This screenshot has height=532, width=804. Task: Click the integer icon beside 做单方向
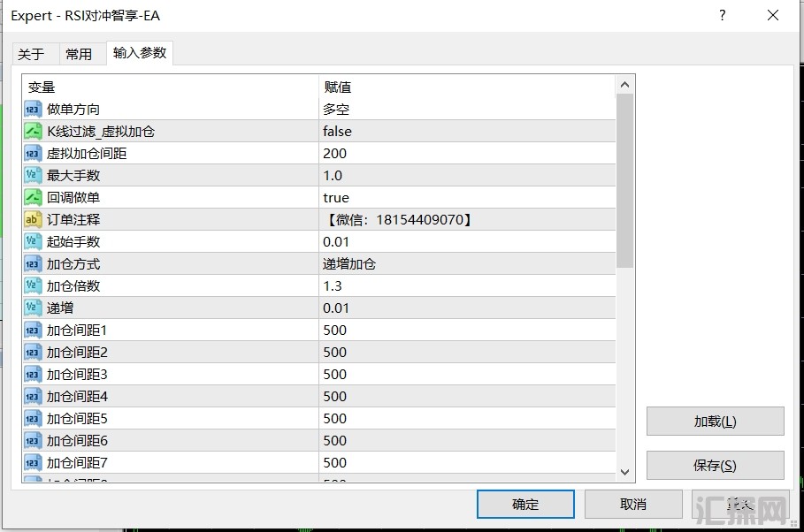click(x=33, y=110)
